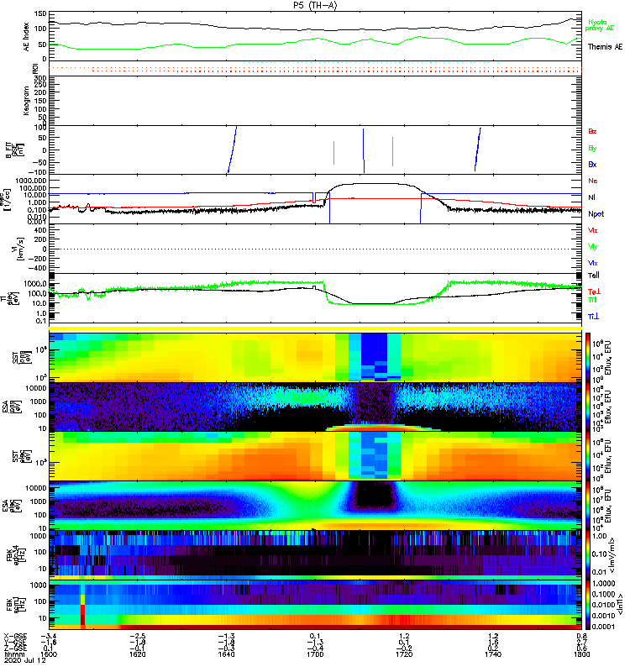
Task: Select the blue "Ti⊥" temperature legend label
Action: [593, 317]
